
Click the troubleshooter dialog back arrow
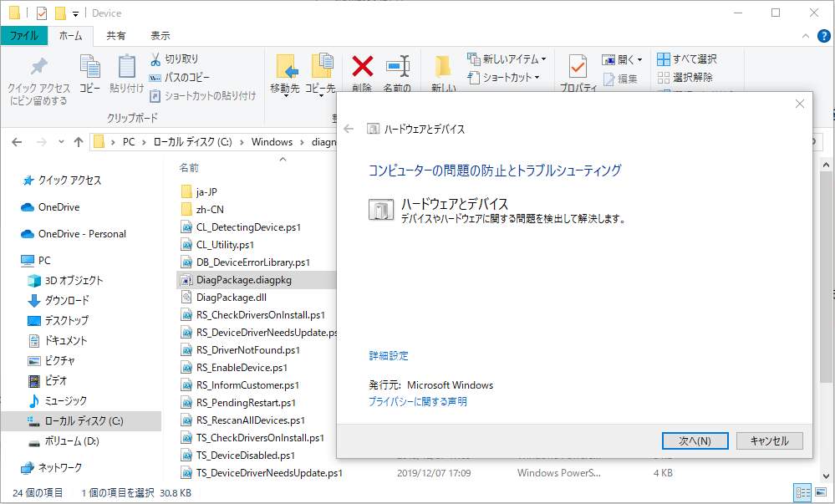pos(349,129)
